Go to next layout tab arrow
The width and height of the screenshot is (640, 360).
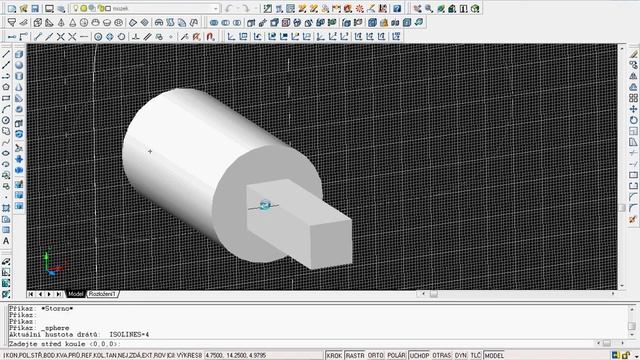coord(49,294)
